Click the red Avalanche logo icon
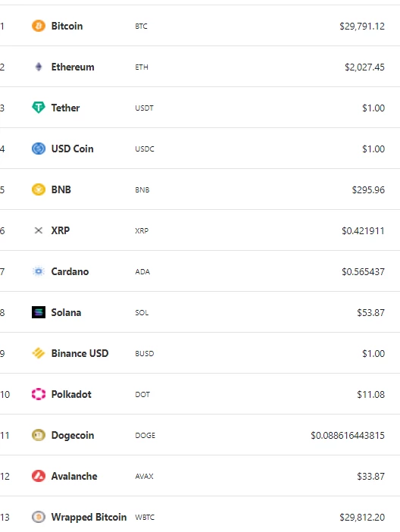This screenshot has width=400, height=532. click(39, 476)
